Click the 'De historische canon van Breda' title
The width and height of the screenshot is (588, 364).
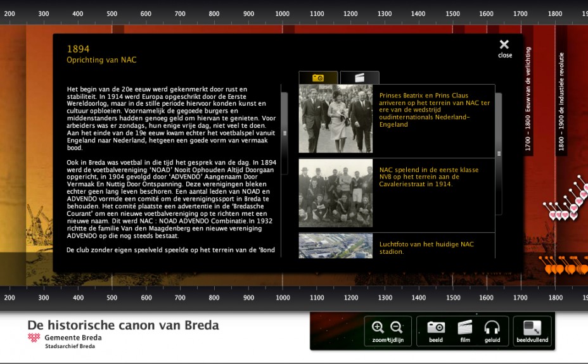tap(124, 325)
